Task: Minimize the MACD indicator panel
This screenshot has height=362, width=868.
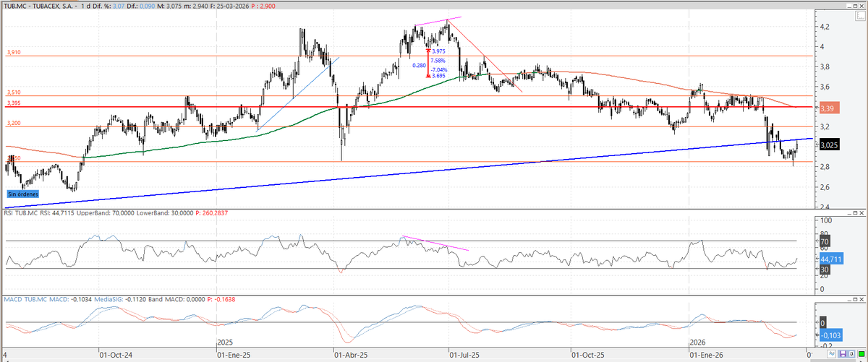Action: (x=851, y=298)
